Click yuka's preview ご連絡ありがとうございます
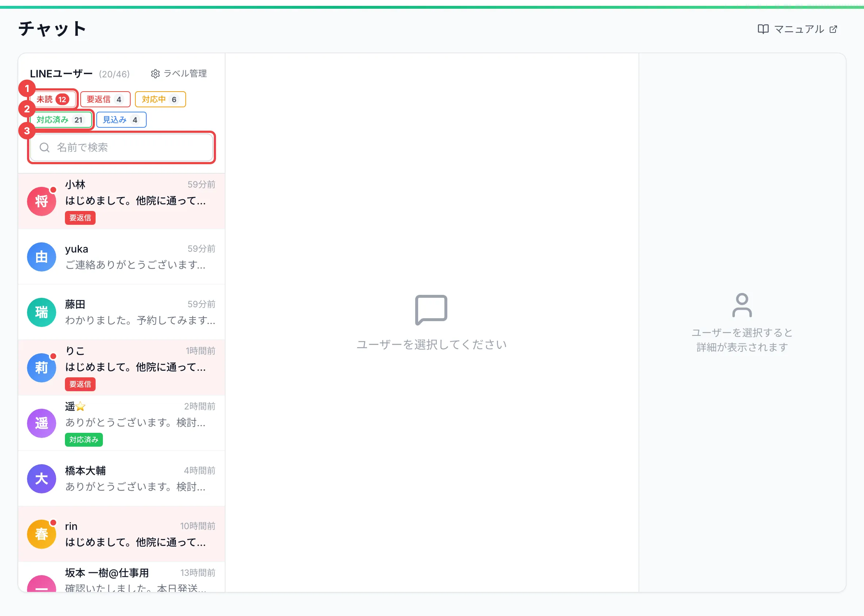Viewport: 864px width, 616px height. [x=135, y=265]
